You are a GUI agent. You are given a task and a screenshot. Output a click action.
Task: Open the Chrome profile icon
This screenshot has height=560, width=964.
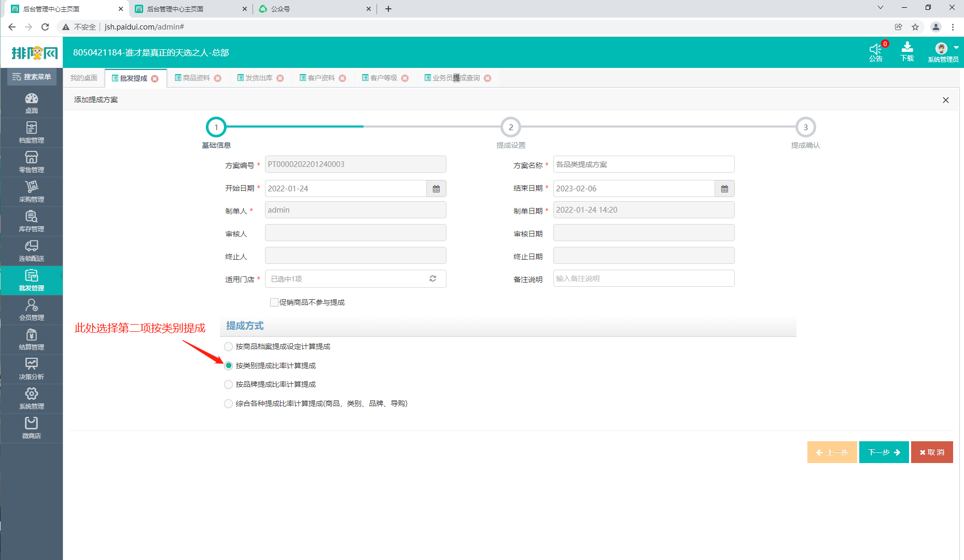935,27
